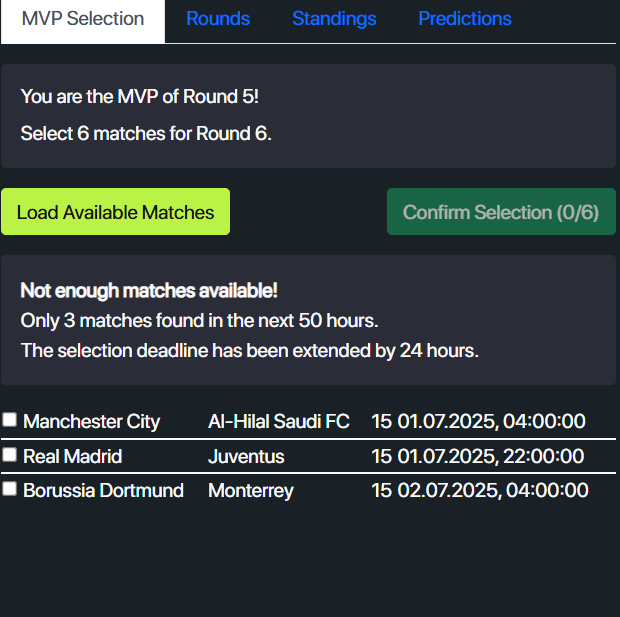Click the 'Not enough matches available!' warning
The width and height of the screenshot is (620, 617).
[x=149, y=291]
